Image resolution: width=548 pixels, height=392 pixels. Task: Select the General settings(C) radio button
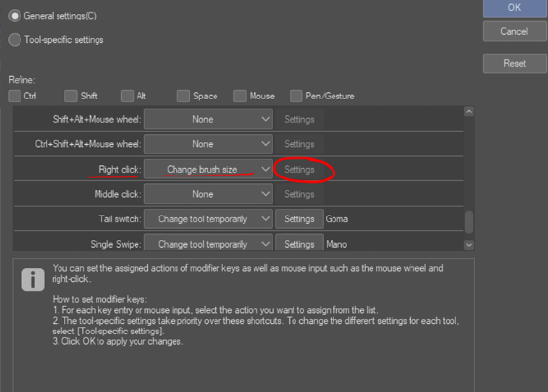pyautogui.click(x=15, y=16)
